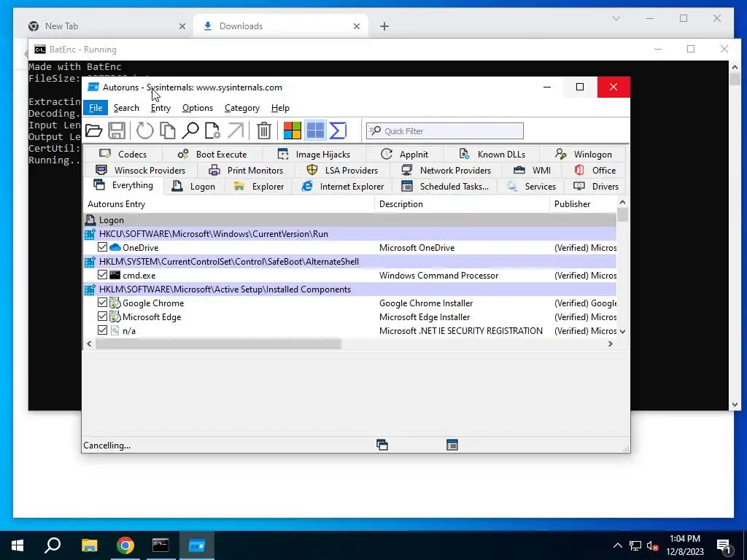This screenshot has height=560, width=747.
Task: Click the VirusTotal sigma toolbar icon
Action: pyautogui.click(x=338, y=131)
